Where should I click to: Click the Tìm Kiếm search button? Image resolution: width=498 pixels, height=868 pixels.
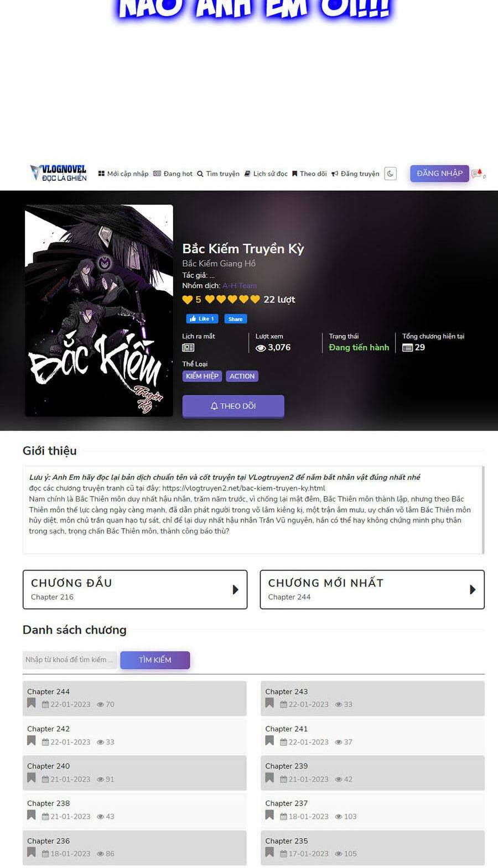coord(155,660)
